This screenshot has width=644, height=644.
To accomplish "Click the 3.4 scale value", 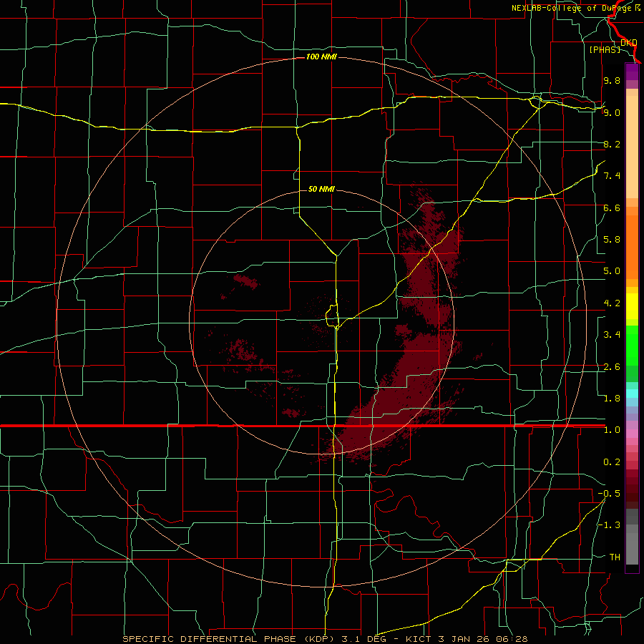I will [612, 335].
